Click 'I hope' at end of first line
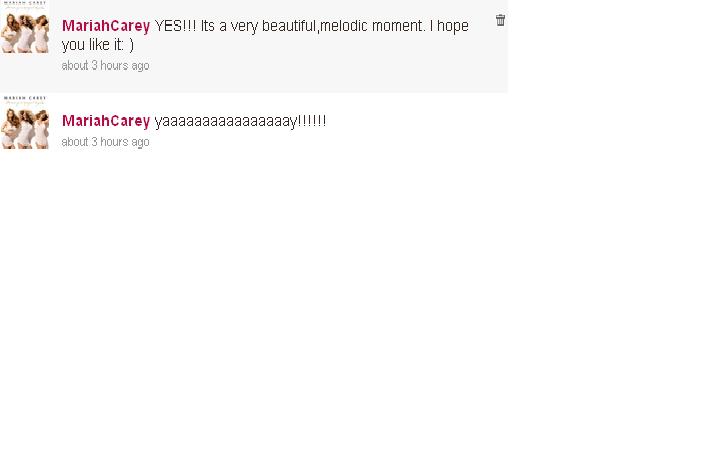720x450 pixels. point(449,26)
